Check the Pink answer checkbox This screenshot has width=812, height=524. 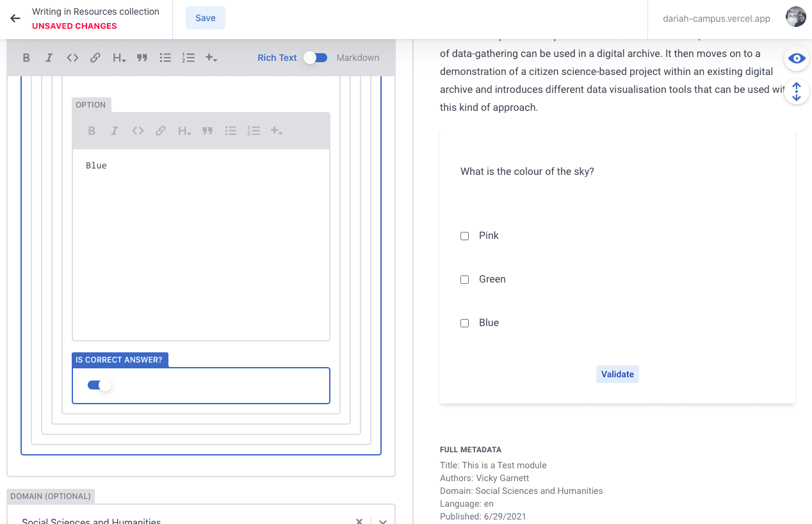click(x=465, y=236)
